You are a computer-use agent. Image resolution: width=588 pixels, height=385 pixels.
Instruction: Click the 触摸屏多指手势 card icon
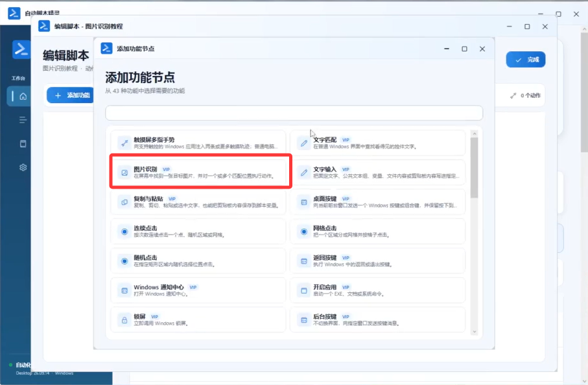[x=124, y=143]
